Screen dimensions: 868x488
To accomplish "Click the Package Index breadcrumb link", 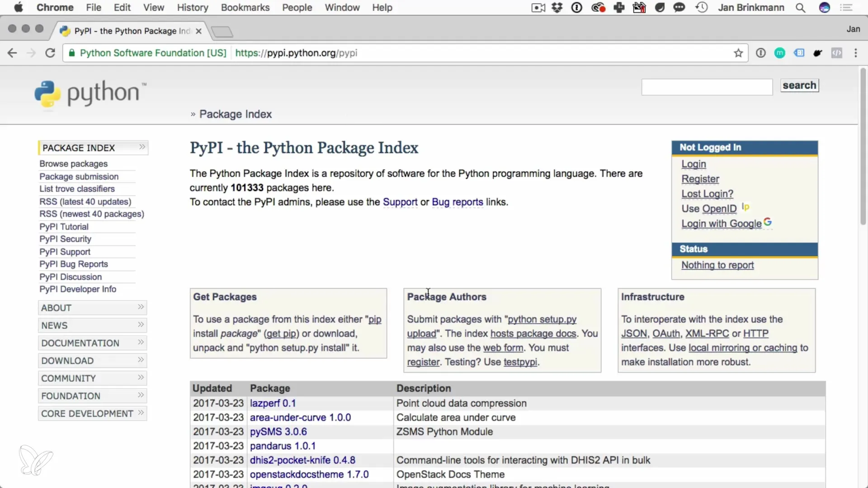I will click(236, 114).
